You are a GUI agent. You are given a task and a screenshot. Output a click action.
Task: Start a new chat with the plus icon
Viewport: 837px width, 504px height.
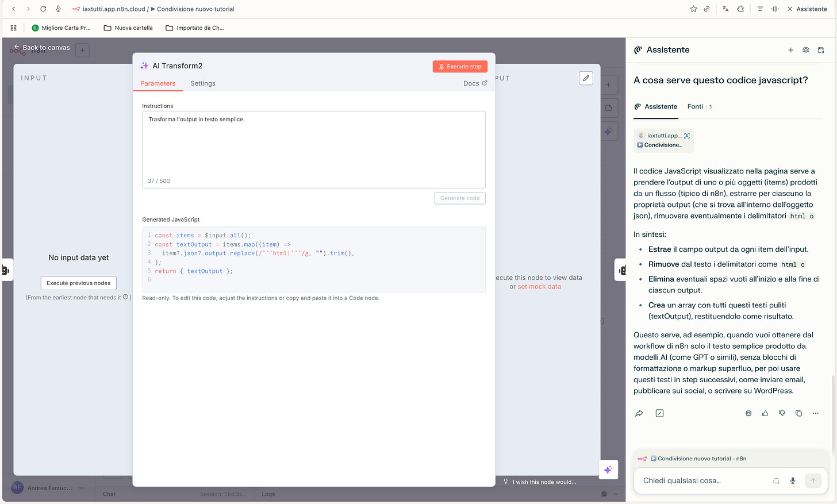click(x=790, y=50)
